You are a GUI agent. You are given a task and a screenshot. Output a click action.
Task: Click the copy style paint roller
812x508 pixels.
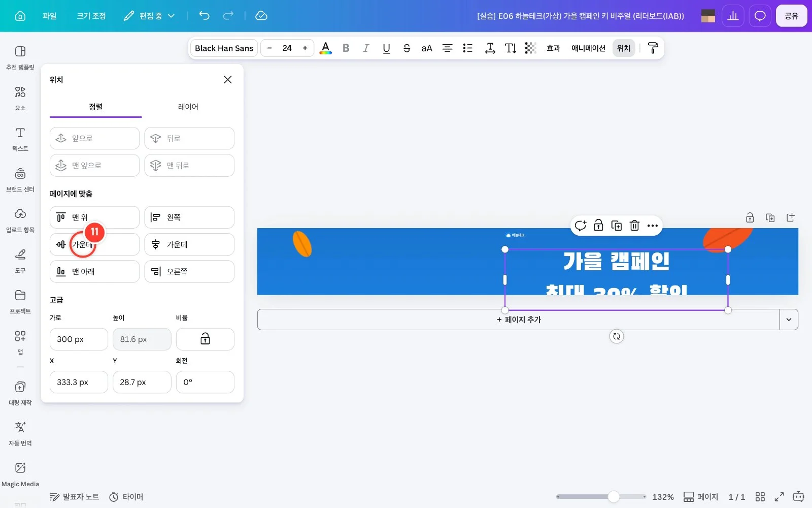pyautogui.click(x=653, y=48)
